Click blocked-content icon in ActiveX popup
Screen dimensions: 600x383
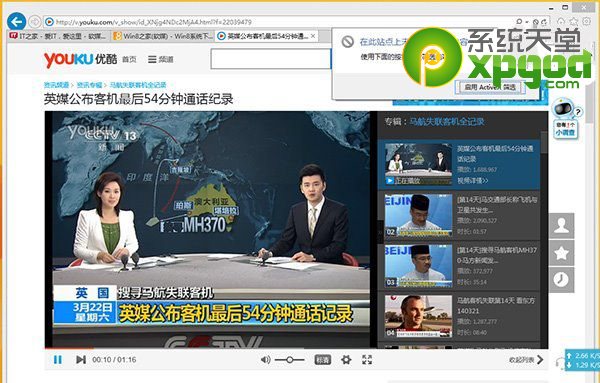(x=347, y=41)
